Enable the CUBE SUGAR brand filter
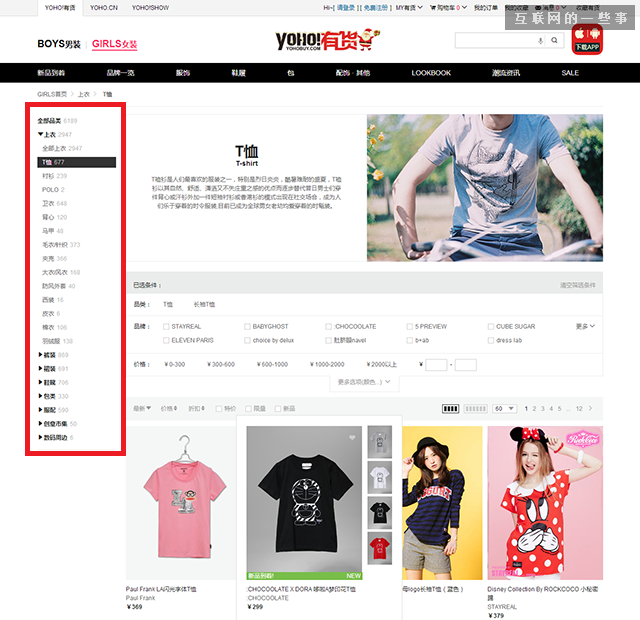Image resolution: width=640 pixels, height=620 pixels. click(491, 326)
